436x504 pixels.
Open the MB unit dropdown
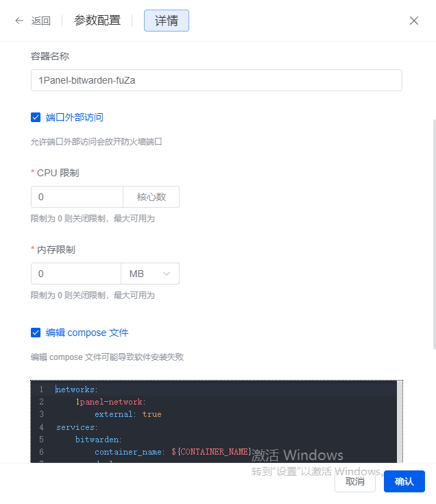coord(149,274)
